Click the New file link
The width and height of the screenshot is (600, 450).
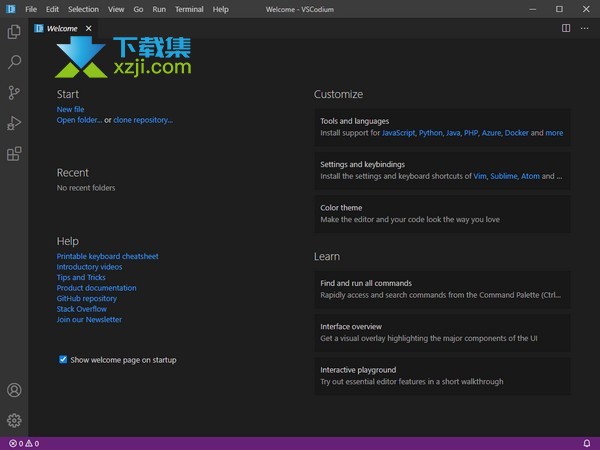[x=70, y=109]
